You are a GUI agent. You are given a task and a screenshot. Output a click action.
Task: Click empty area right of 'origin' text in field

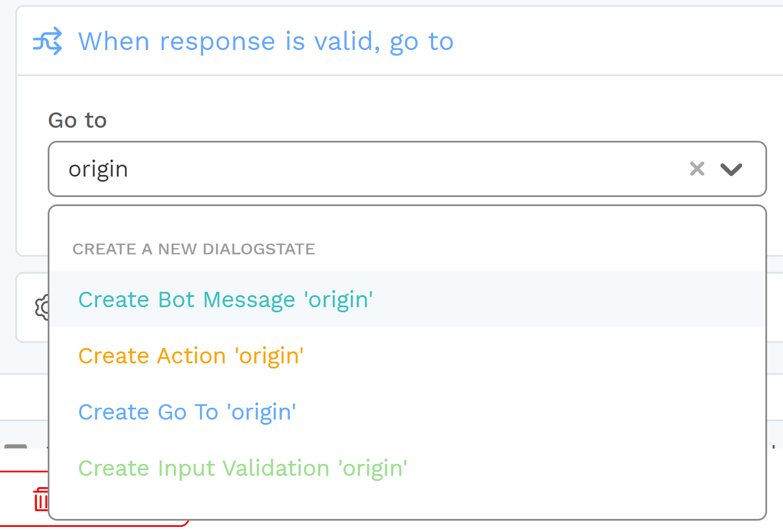coord(406,169)
